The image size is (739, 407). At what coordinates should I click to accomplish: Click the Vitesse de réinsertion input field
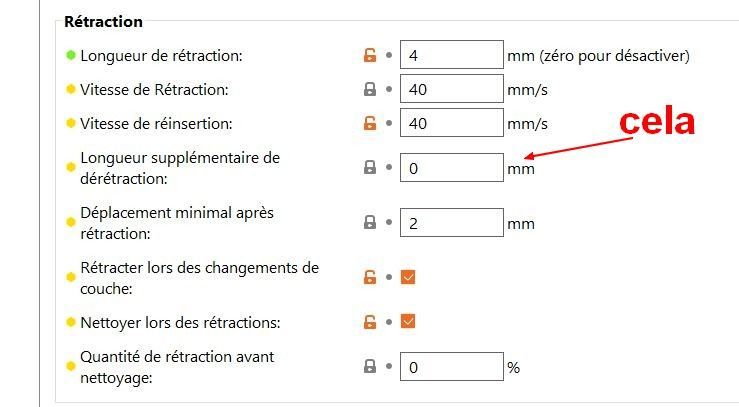[451, 124]
